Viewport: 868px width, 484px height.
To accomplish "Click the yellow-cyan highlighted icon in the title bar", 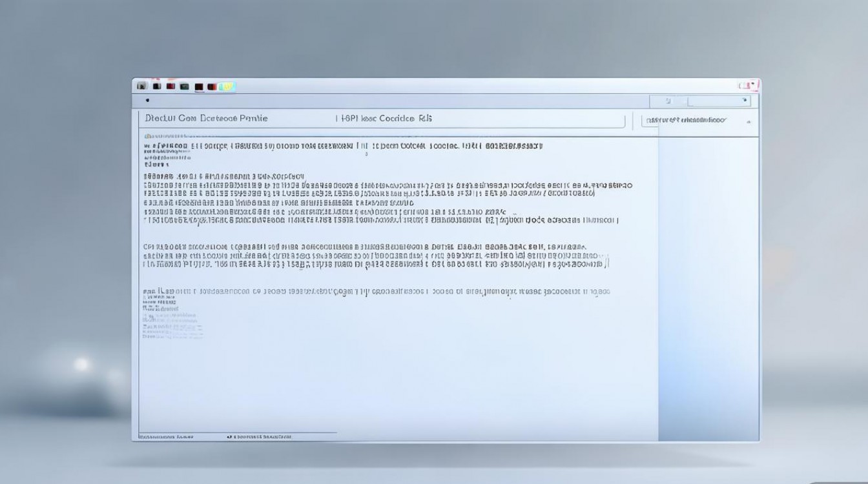I will [x=227, y=86].
